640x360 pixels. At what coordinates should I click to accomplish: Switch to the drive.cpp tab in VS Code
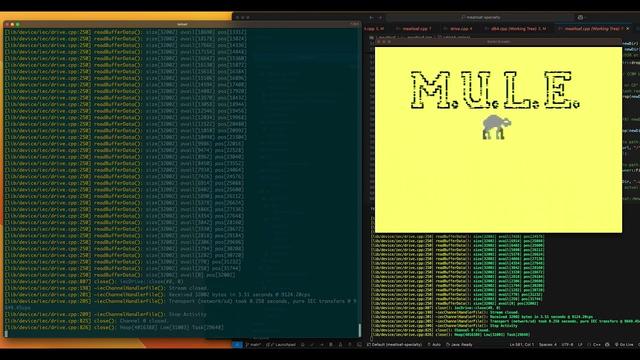[x=460, y=29]
